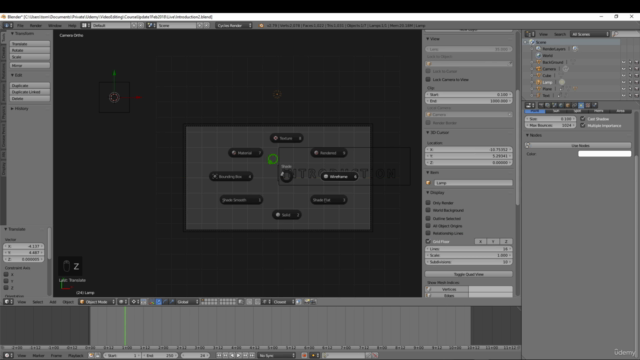Toggle Cast Shadow checkbox
Image resolution: width=640 pixels, height=360 pixels.
(x=583, y=119)
